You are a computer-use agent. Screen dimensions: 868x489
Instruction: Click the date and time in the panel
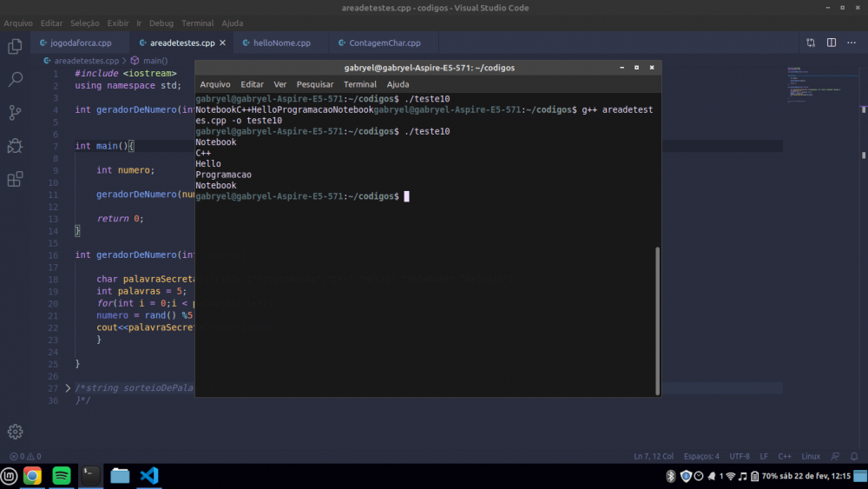click(814, 476)
